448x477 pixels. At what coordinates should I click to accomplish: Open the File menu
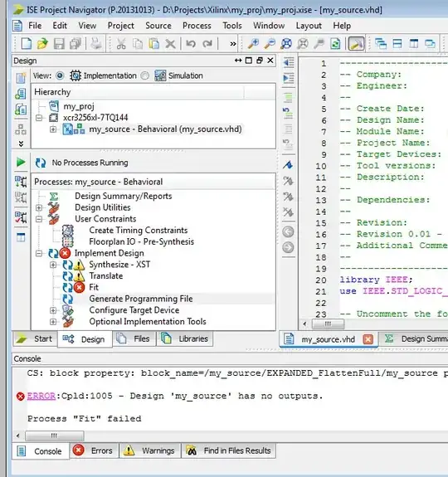pos(35,26)
